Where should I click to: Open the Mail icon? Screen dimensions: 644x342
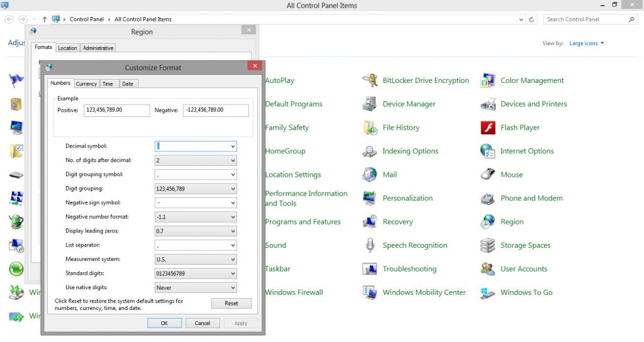(370, 175)
